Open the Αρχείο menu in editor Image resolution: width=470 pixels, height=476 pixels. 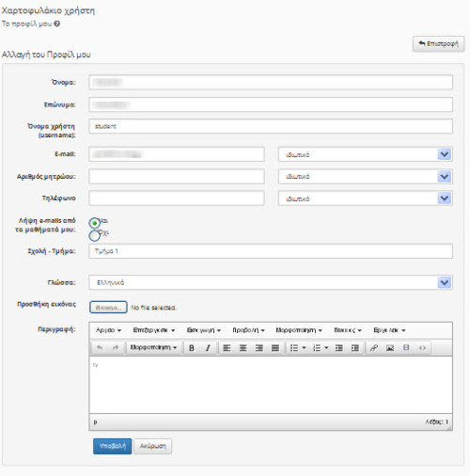(108, 330)
